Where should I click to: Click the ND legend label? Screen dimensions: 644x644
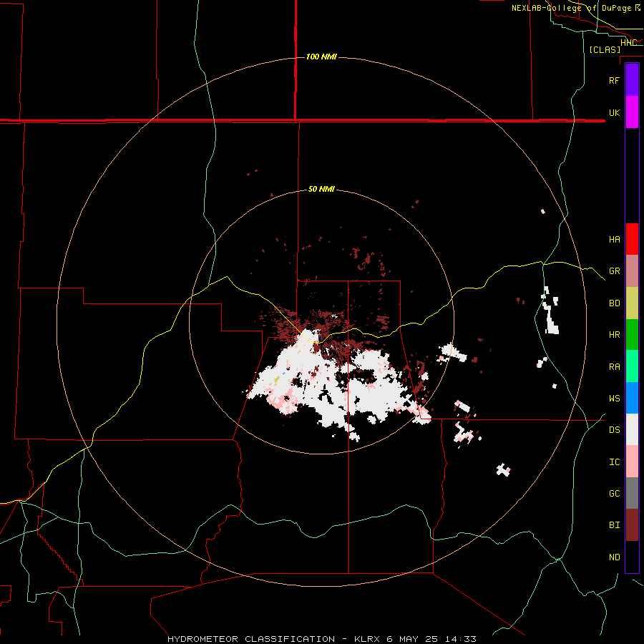[614, 557]
